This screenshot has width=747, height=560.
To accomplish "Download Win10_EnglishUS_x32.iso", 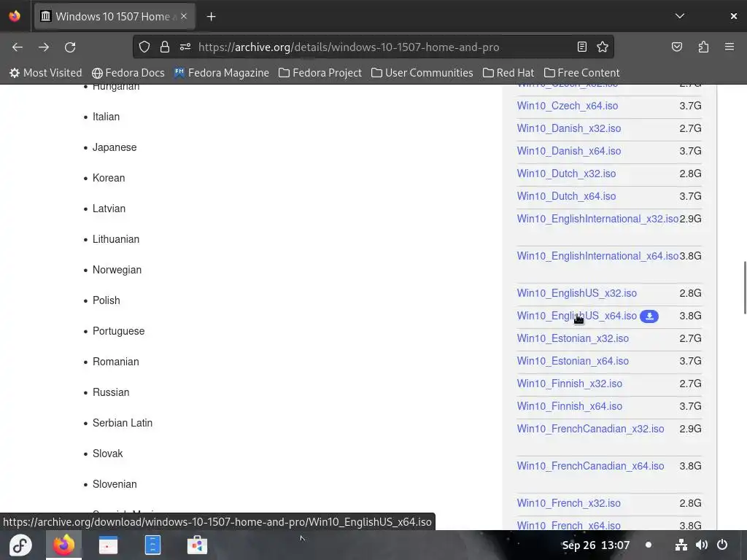I will pyautogui.click(x=577, y=293).
